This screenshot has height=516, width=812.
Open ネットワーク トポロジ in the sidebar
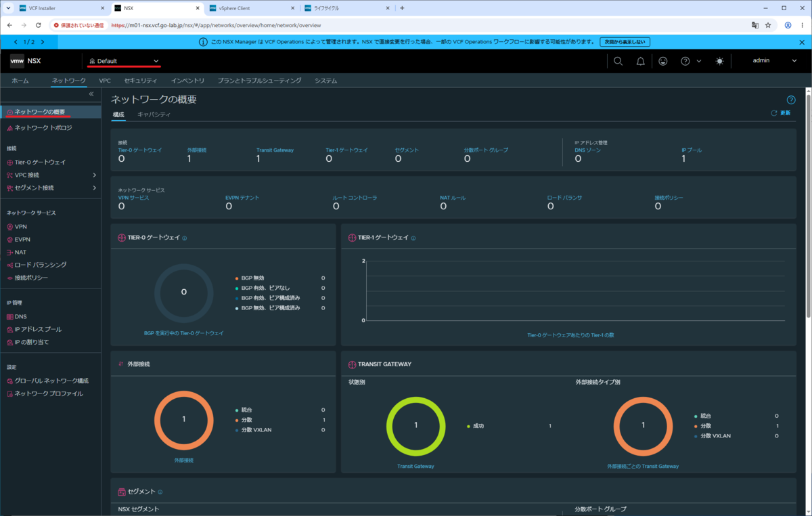click(x=43, y=127)
